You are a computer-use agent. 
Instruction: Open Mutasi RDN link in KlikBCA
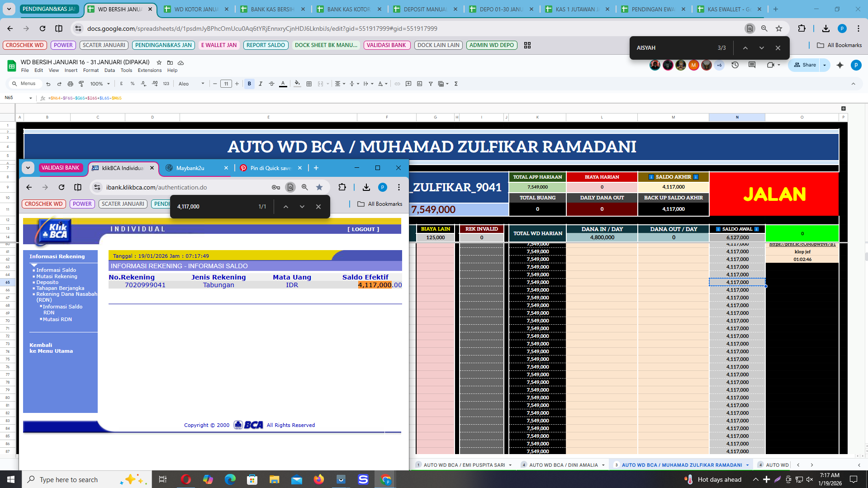click(57, 319)
